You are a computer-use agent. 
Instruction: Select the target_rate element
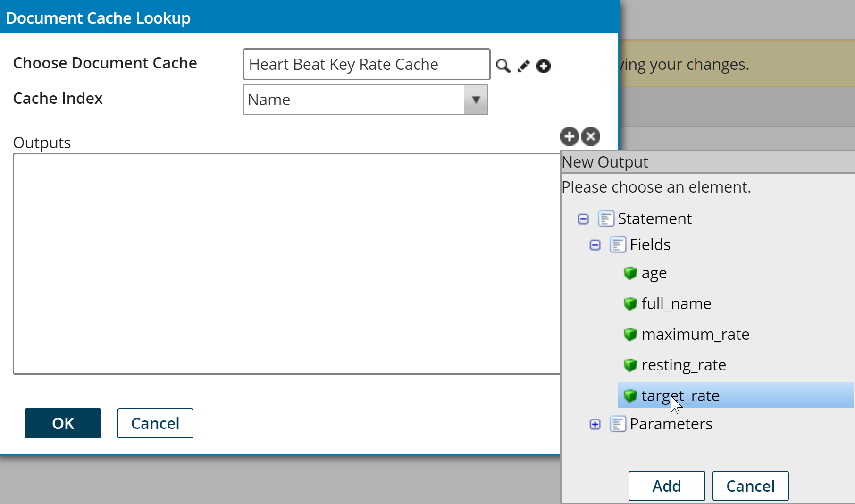point(680,395)
